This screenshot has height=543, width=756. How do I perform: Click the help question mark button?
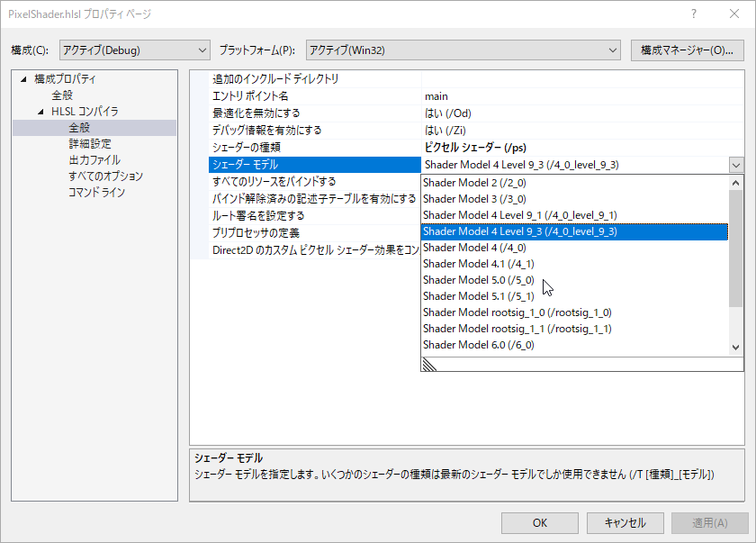coord(693,14)
